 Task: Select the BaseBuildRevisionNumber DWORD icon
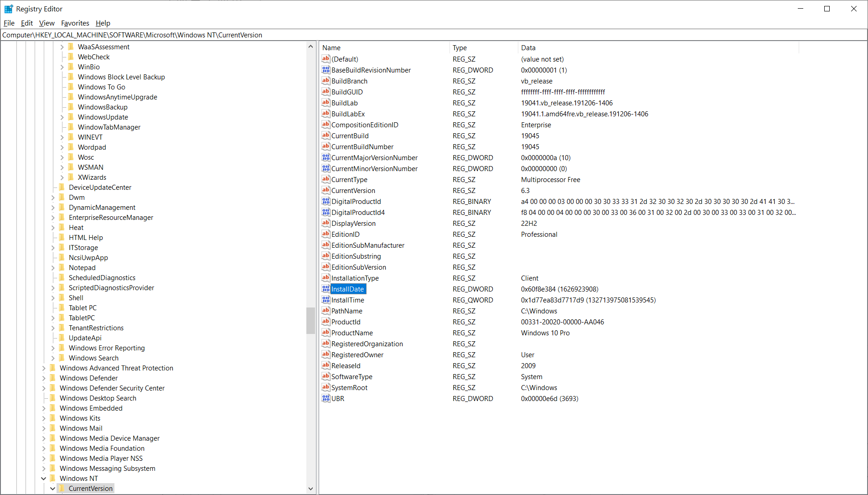coord(325,70)
